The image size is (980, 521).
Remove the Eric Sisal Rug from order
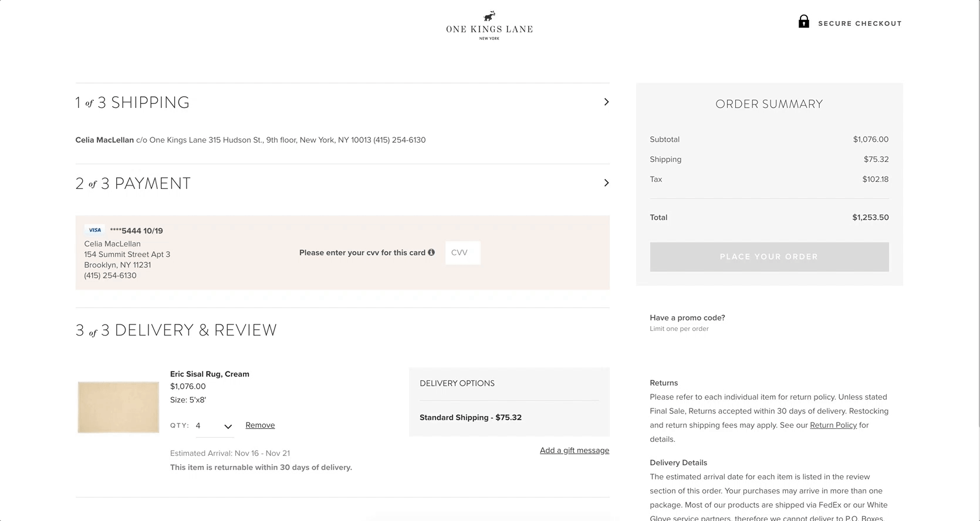[260, 425]
